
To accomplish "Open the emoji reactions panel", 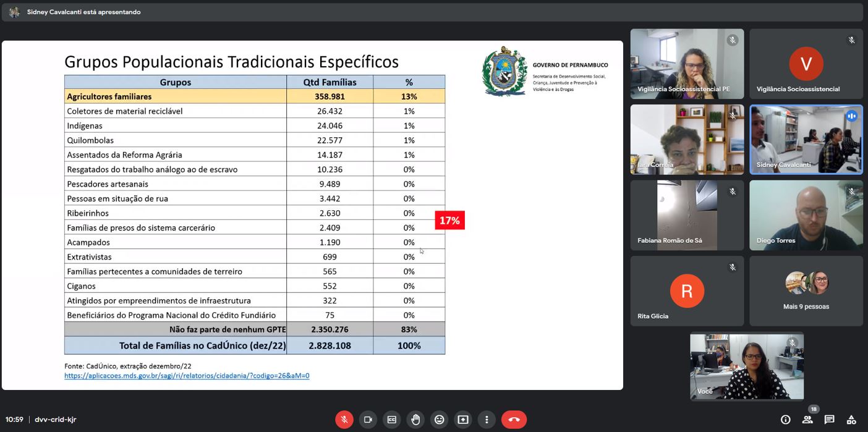I will (439, 420).
